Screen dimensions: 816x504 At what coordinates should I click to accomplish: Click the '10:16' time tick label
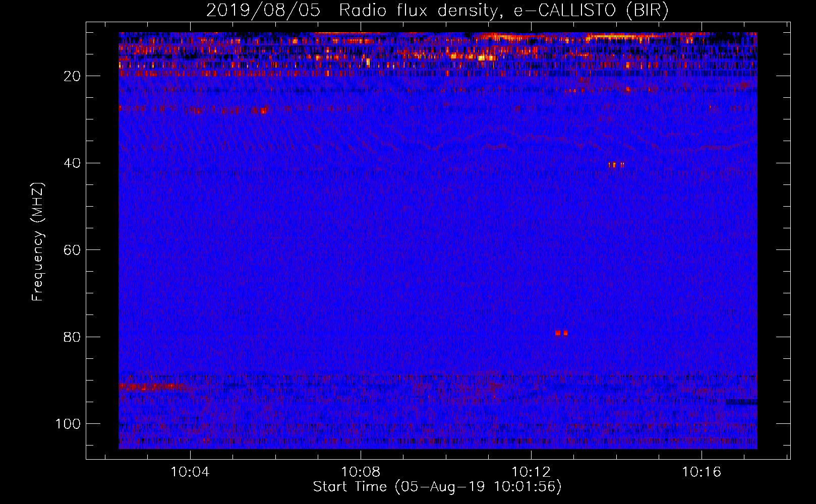[x=702, y=472]
